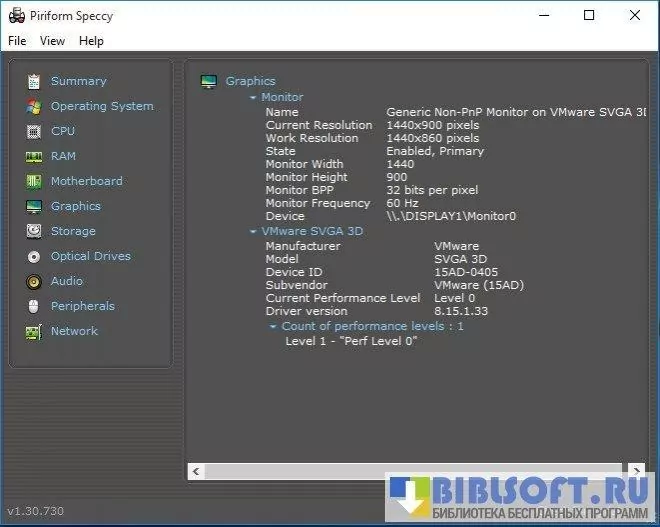Click the Motherboard icon in sidebar
This screenshot has height=527, width=660.
click(34, 181)
